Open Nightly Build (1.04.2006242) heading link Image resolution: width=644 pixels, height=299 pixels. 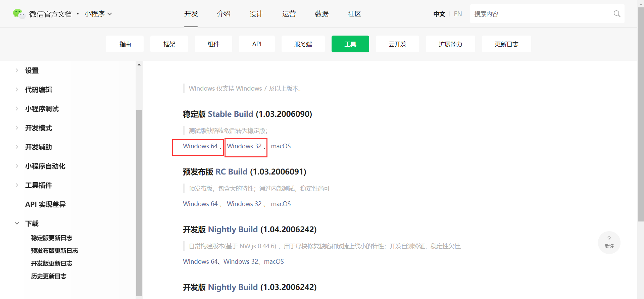point(233,229)
